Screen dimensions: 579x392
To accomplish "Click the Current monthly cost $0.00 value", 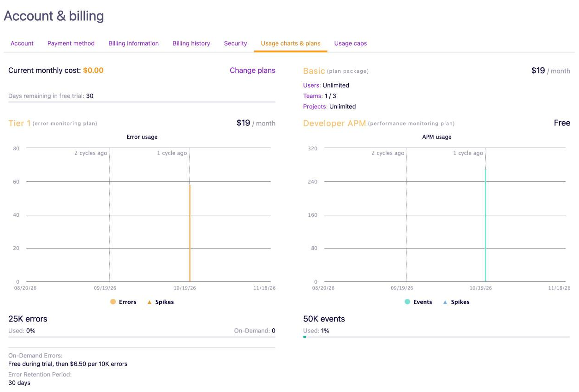I will 93,71.
